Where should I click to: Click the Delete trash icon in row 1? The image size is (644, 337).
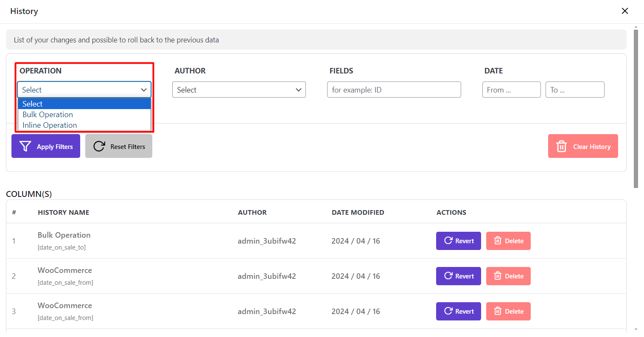498,241
